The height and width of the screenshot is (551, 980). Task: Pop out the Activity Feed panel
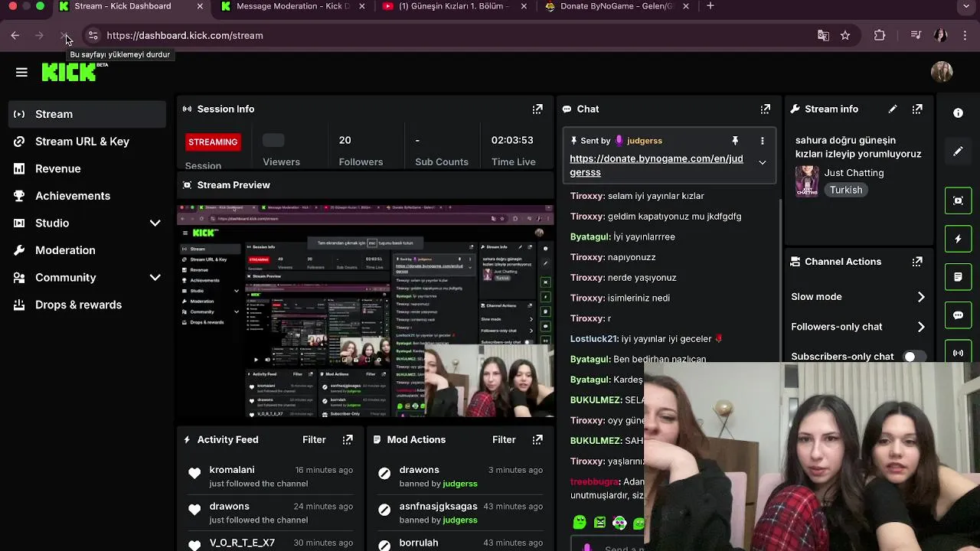coord(348,440)
